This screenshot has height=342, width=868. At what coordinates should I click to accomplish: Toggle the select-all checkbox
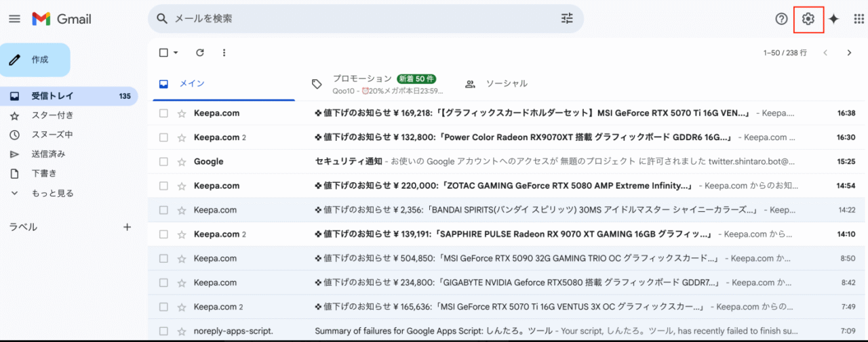(x=163, y=52)
